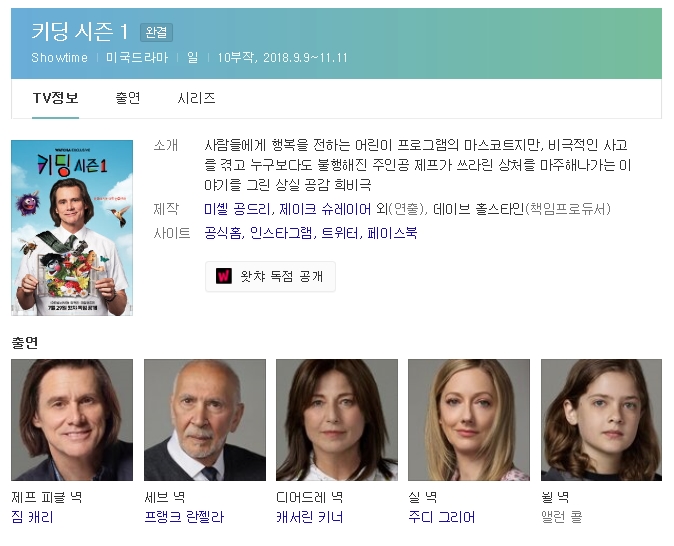Visit the 인스타그램 link
The width and height of the screenshot is (674, 546).
(x=277, y=233)
